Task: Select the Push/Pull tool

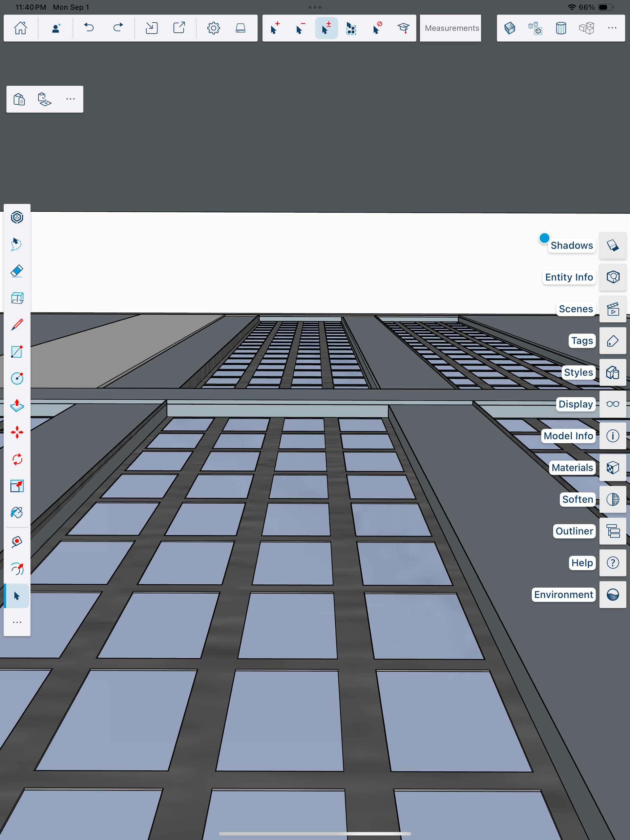Action: 17,406
